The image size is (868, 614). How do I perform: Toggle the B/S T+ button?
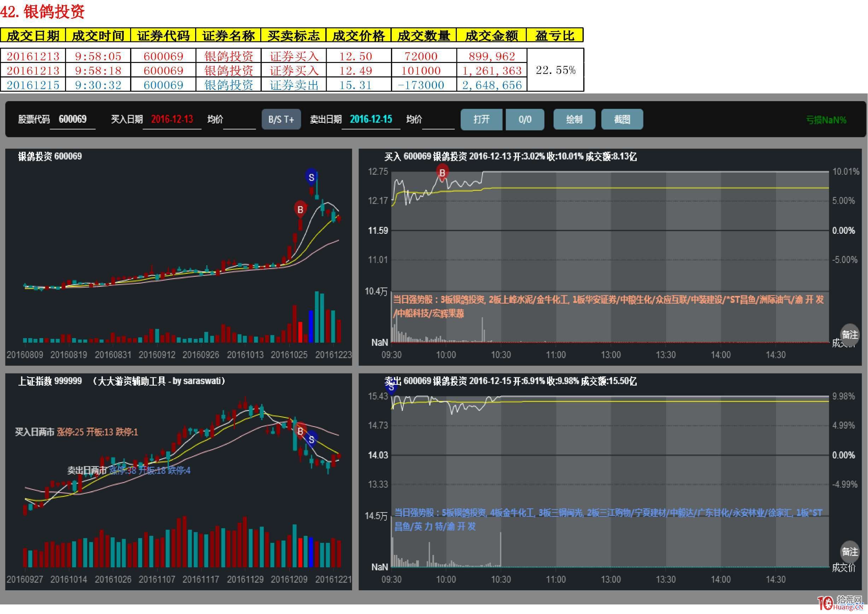(281, 120)
